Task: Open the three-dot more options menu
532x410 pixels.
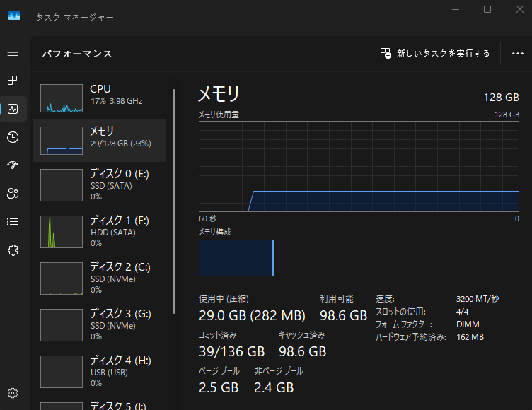Action: 516,53
